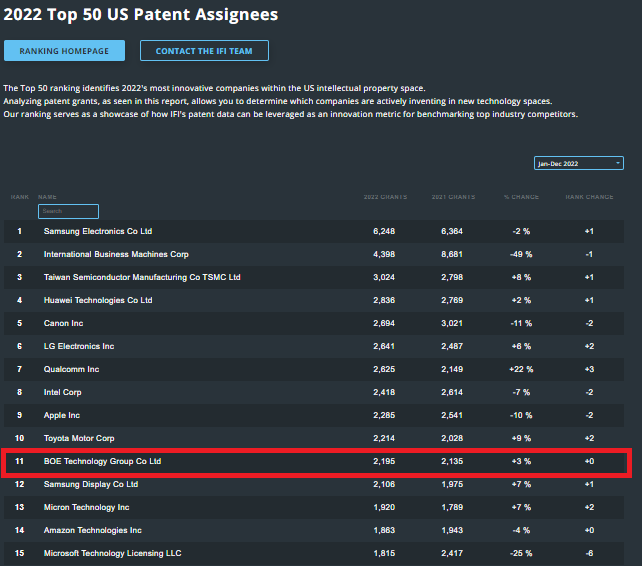
Task: Select the International Business Machines Corp row
Action: [x=116, y=254]
